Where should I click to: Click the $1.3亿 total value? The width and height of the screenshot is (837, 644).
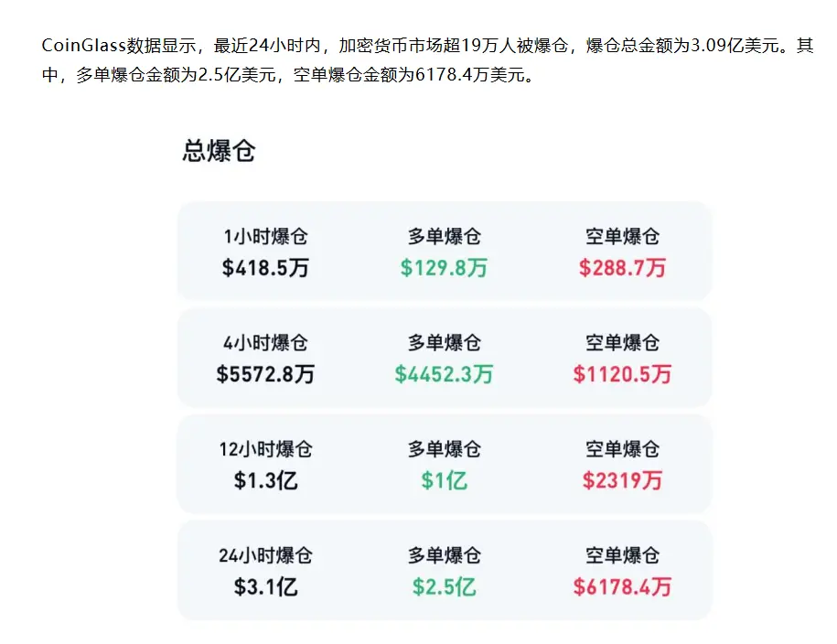coord(265,480)
